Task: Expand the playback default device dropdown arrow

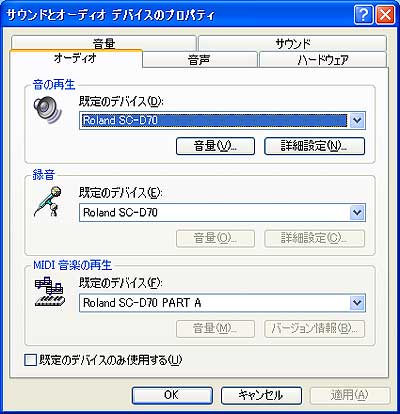Action: [357, 120]
